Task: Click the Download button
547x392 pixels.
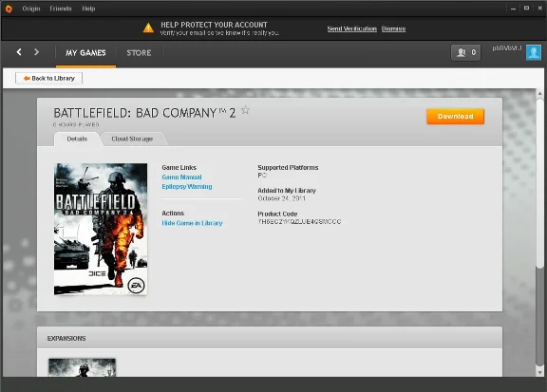Action: pyautogui.click(x=455, y=117)
